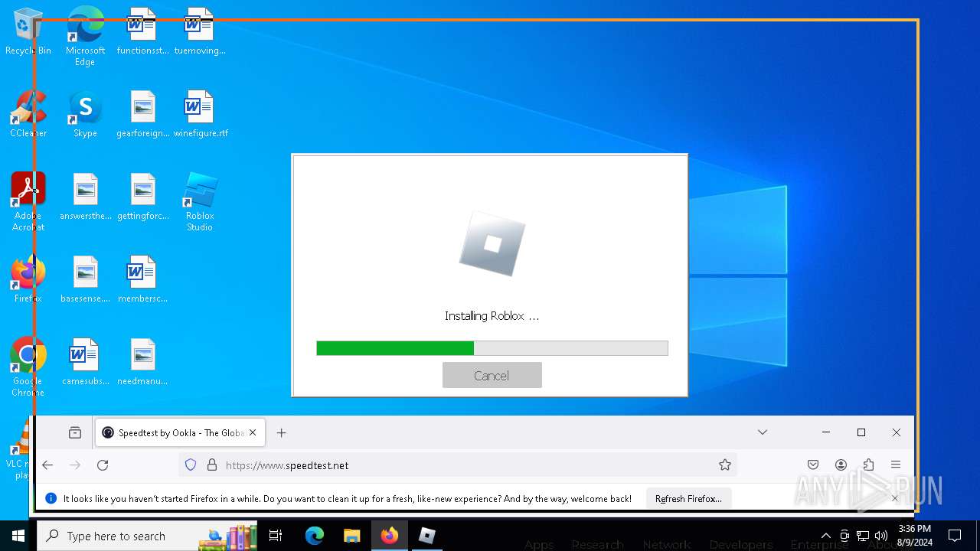Open the Firefox desktop shortcut
The height and width of the screenshot is (551, 980).
click(x=28, y=279)
